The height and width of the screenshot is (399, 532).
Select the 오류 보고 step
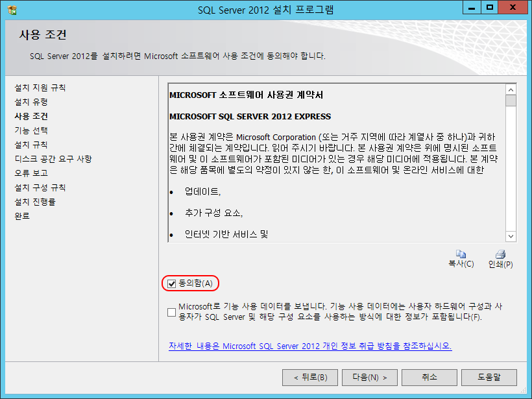31,173
